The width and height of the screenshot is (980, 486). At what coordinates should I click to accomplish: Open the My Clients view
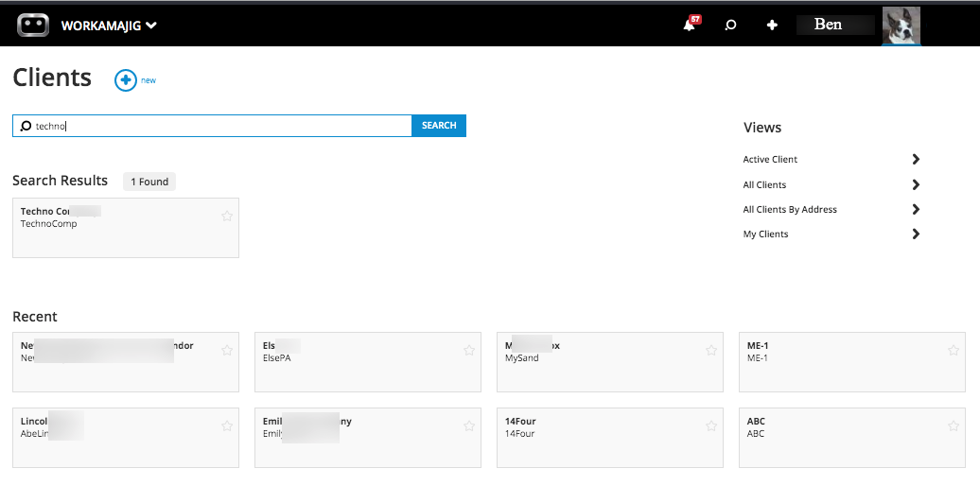click(x=765, y=234)
